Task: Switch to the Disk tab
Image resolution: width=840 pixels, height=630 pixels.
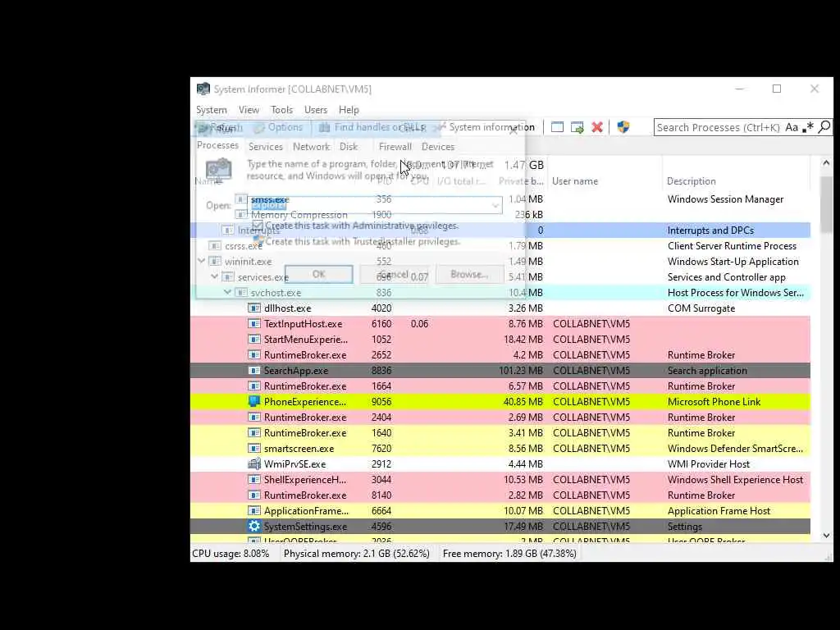Action: tap(348, 146)
